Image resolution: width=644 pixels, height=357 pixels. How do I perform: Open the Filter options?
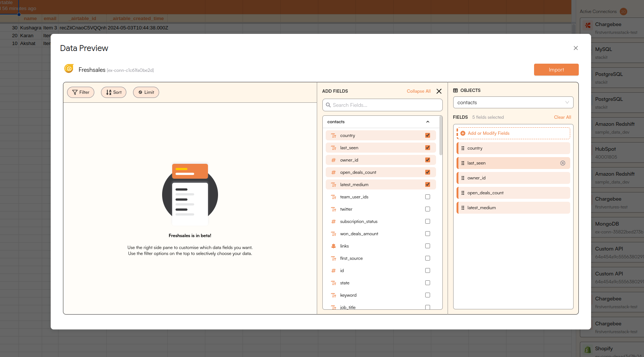[x=80, y=92]
